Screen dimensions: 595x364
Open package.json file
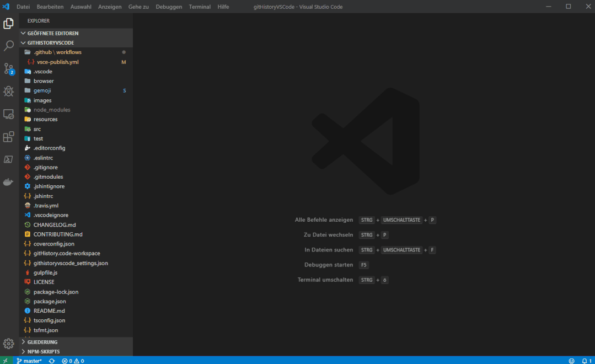click(50, 301)
